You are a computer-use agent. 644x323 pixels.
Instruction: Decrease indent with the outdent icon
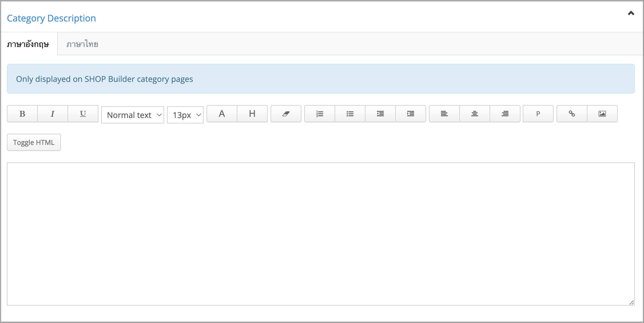[380, 114]
